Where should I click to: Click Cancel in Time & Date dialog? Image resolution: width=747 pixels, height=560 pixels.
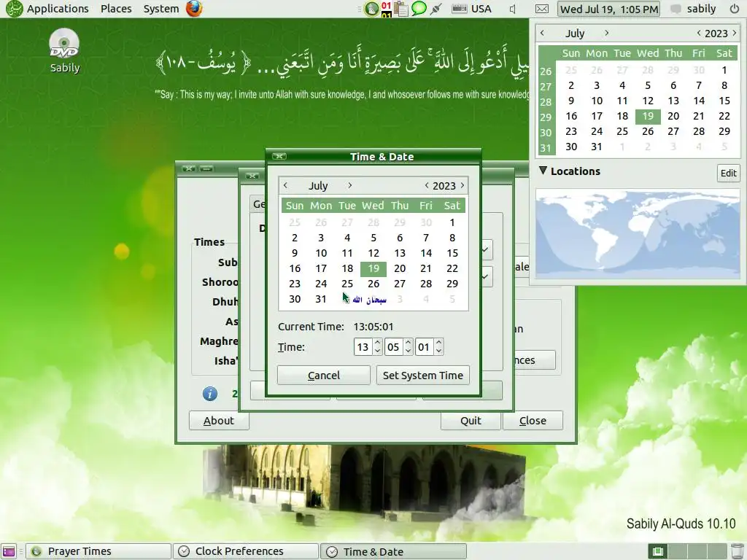[x=323, y=376]
